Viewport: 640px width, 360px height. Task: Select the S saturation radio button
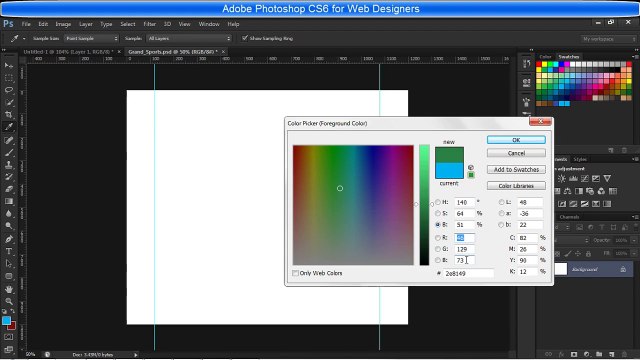[x=438, y=213]
